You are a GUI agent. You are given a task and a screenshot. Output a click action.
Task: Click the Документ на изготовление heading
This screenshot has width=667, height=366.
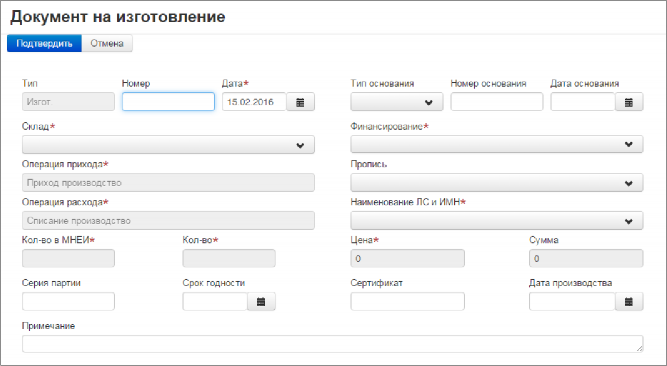[118, 17]
